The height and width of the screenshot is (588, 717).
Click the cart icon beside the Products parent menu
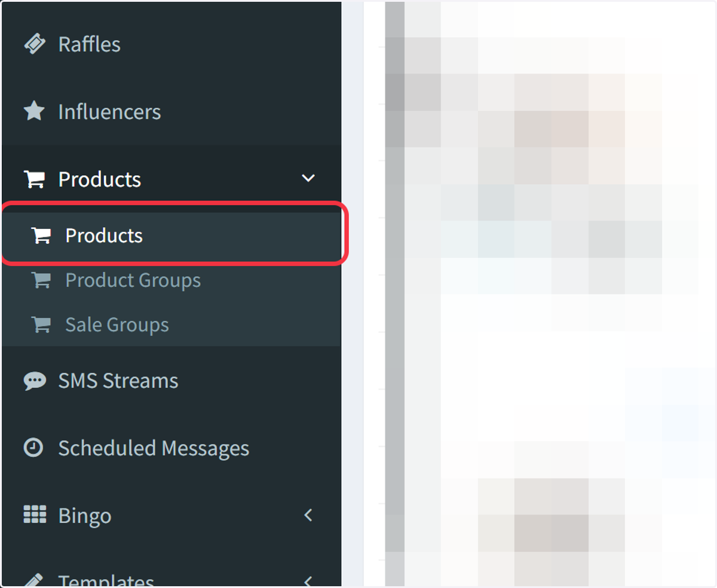34,179
